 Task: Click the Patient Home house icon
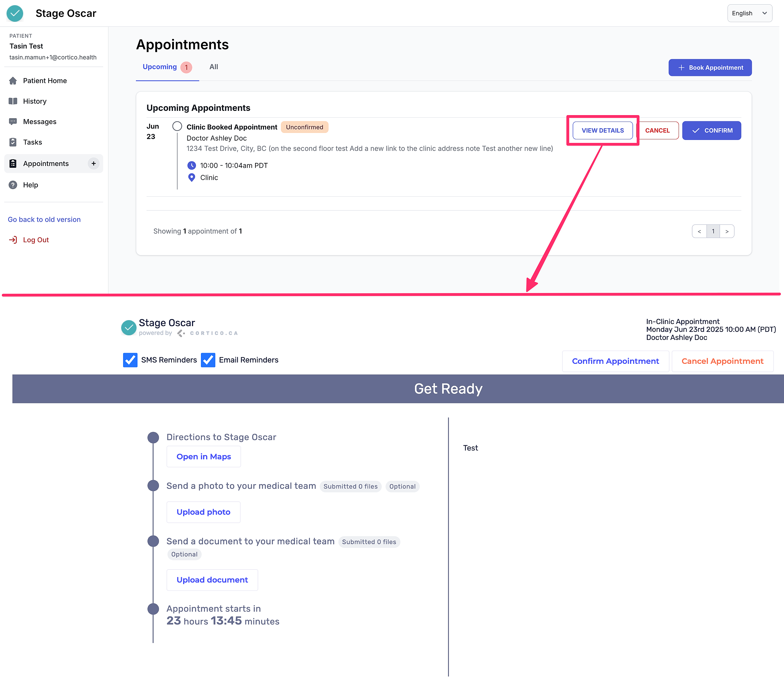click(x=13, y=81)
